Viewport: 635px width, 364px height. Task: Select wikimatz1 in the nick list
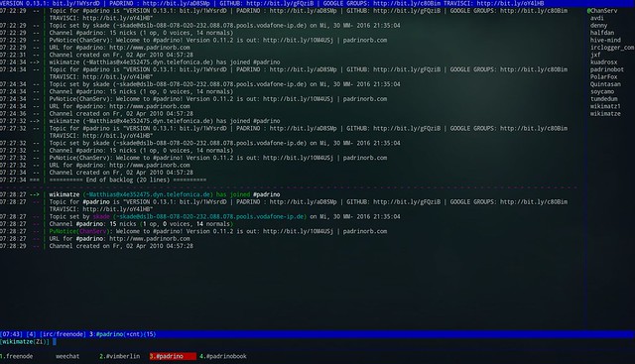[605, 106]
